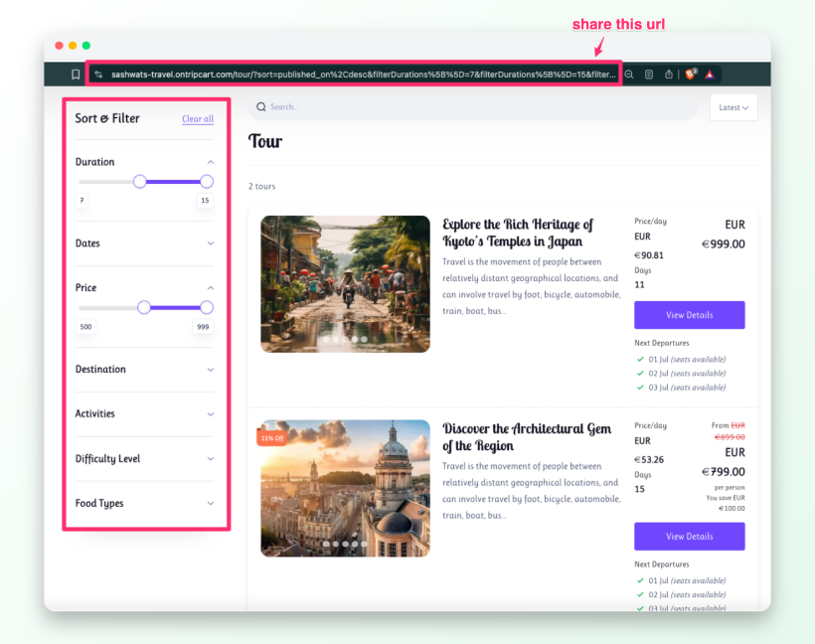
Task: Click the 11% Off badge on the second tour
Action: click(x=272, y=438)
